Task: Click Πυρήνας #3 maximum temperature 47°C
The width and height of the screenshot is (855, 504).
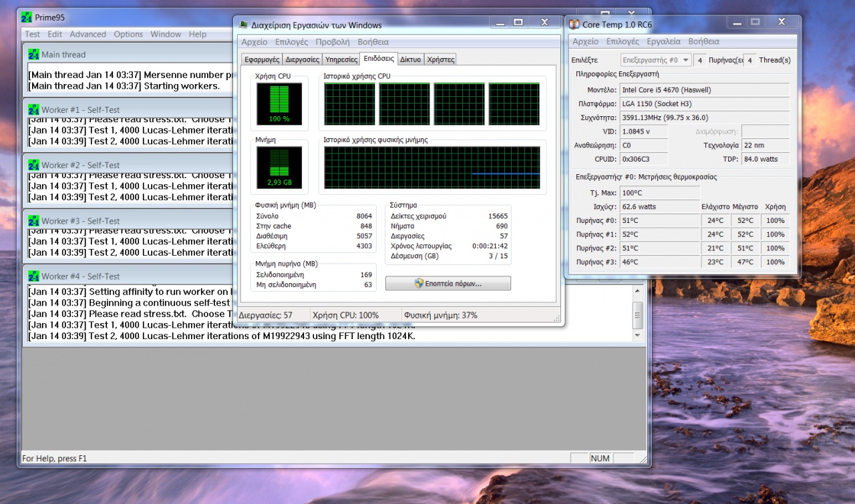Action: 745,262
